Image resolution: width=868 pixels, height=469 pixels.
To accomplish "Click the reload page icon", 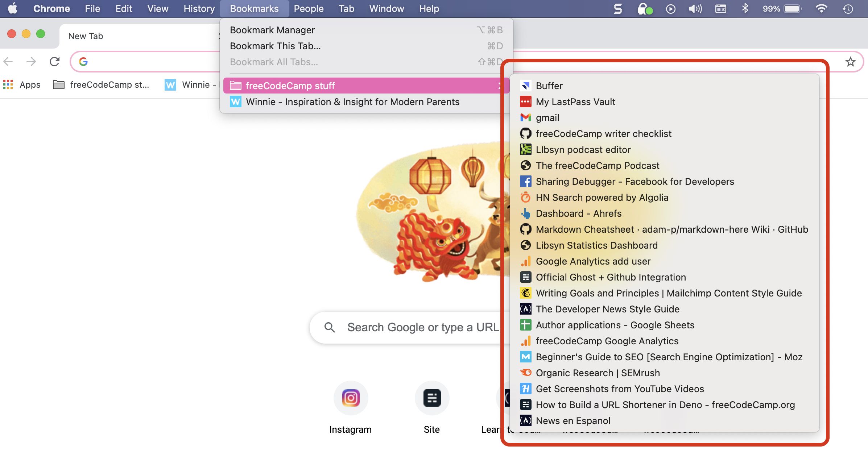I will pos(54,62).
